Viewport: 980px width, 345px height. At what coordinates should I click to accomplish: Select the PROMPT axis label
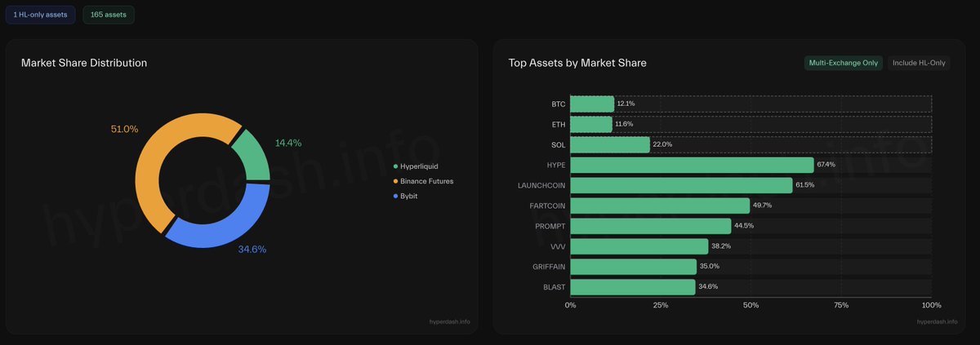pos(550,226)
